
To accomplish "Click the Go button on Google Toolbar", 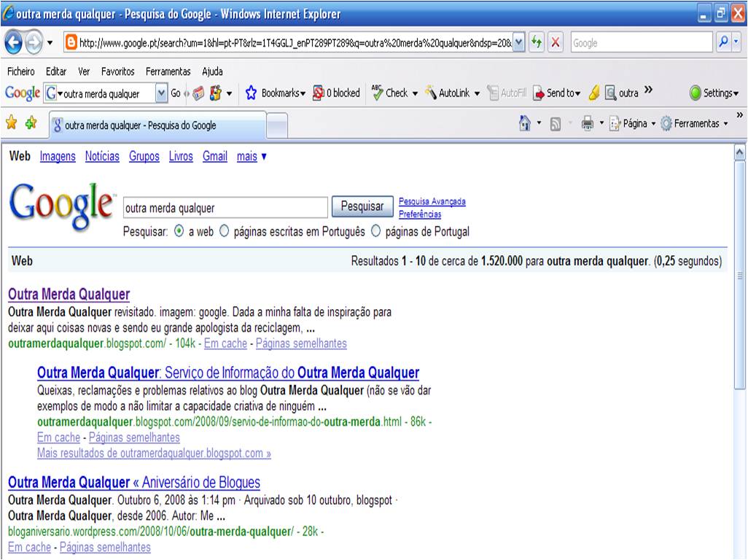I will point(176,93).
